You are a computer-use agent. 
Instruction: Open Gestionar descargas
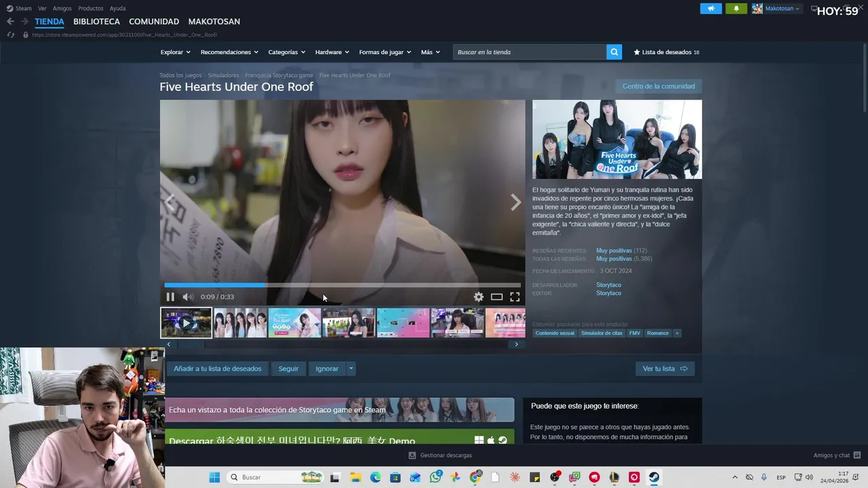click(440, 455)
